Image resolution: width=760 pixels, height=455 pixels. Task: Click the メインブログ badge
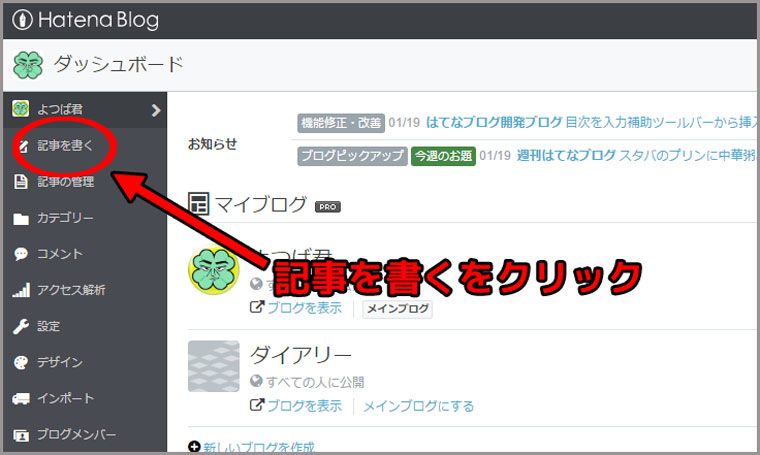pos(397,309)
